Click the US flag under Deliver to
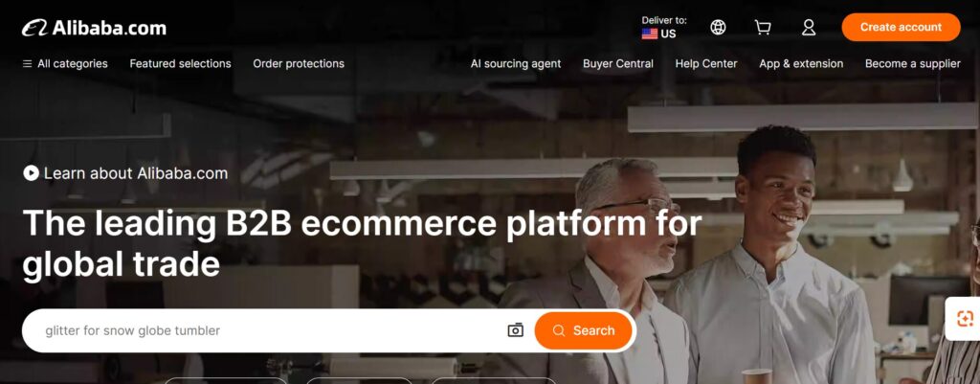Viewport: 980px width, 384px height. pos(650,34)
